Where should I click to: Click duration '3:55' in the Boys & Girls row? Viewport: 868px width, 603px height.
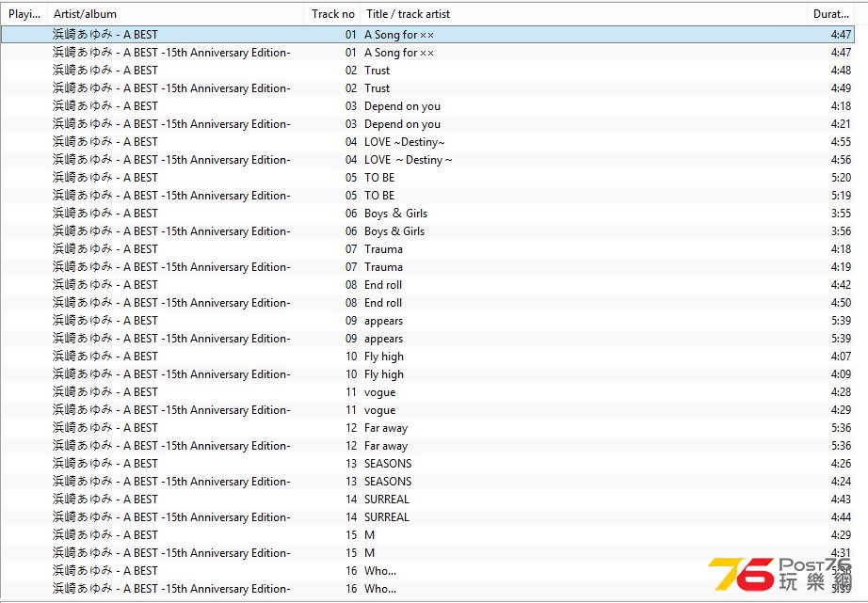tap(841, 214)
